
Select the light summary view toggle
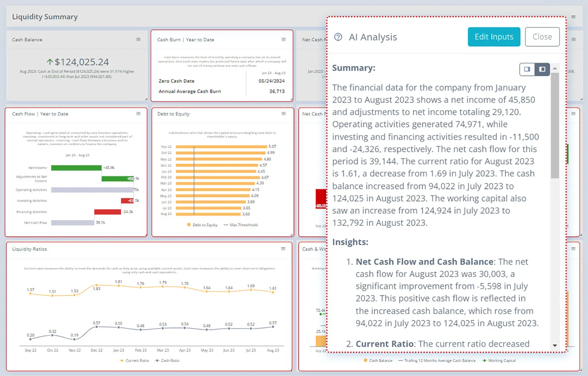pos(527,69)
